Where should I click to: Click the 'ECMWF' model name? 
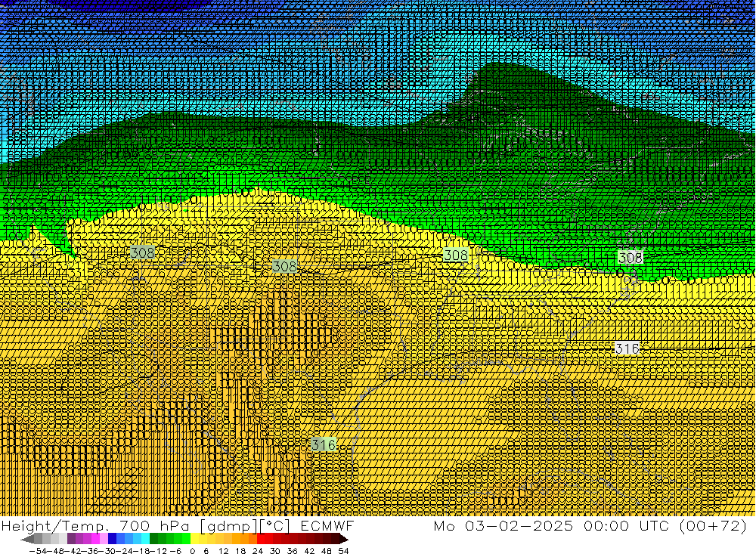click(327, 526)
